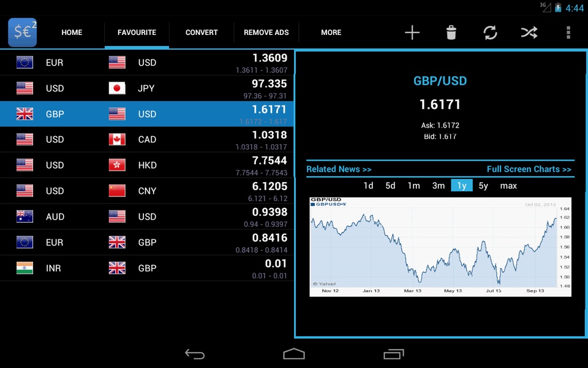Tap the Android home navigation button
This screenshot has width=588, height=368.
tap(294, 354)
